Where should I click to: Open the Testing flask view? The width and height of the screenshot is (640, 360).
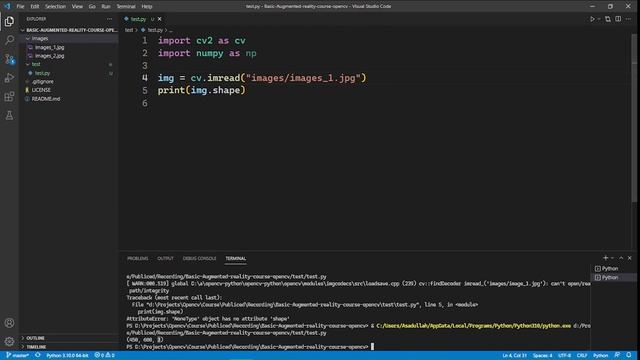(9, 115)
